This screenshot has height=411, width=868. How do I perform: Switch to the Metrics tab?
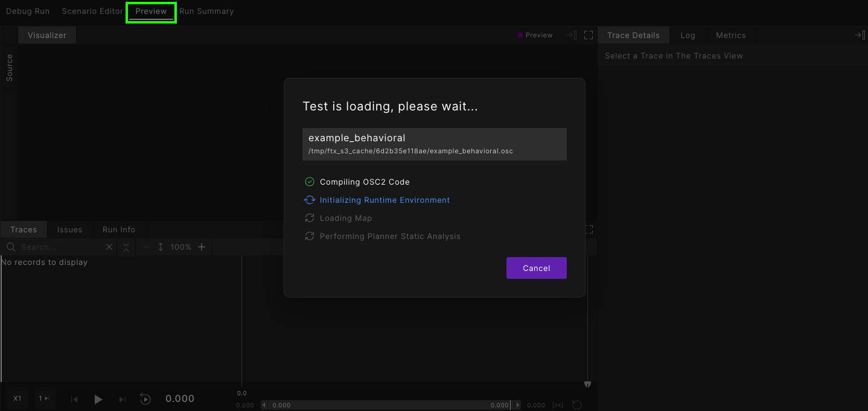coord(730,35)
